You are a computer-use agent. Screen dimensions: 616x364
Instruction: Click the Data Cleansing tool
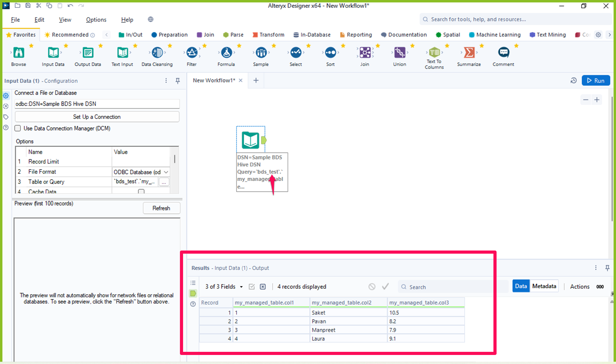[157, 52]
